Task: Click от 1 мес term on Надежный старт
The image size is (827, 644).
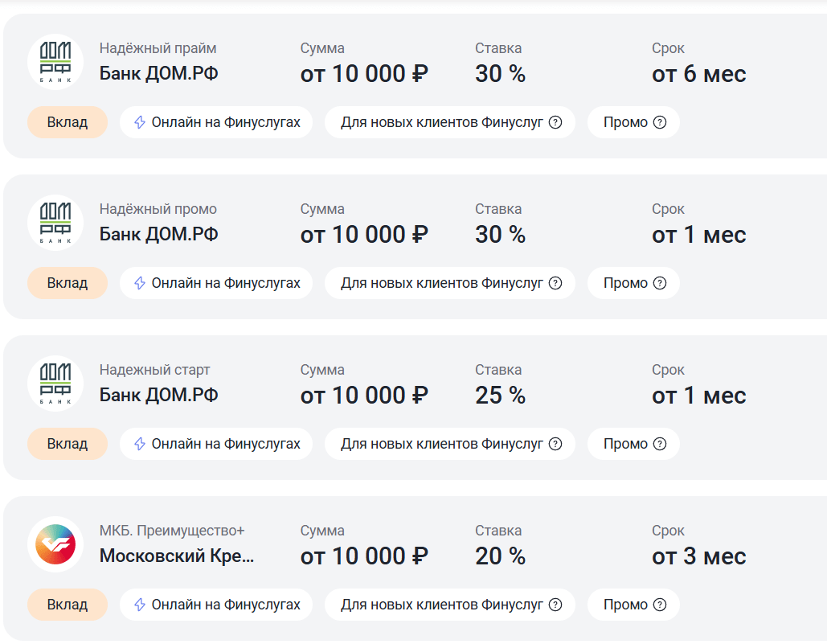Action: (699, 396)
